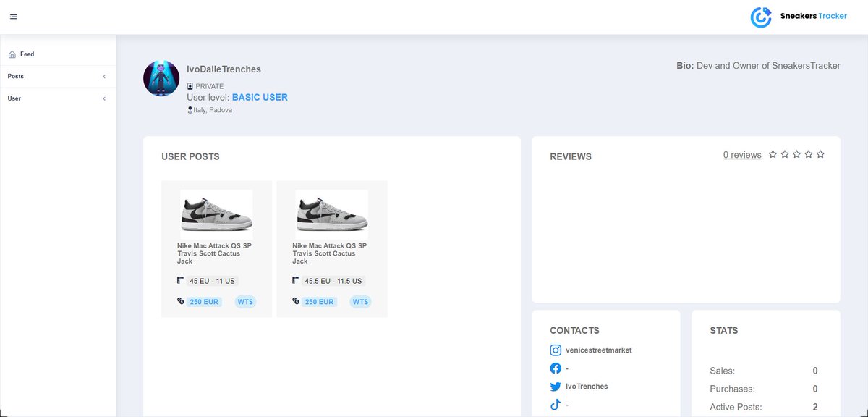The width and height of the screenshot is (868, 417).
Task: Click the location pin icon by Padova
Action: pyautogui.click(x=190, y=110)
